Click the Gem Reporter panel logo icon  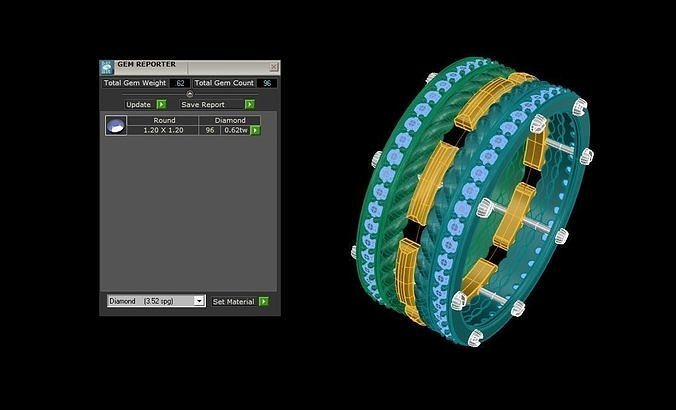pyautogui.click(x=107, y=67)
